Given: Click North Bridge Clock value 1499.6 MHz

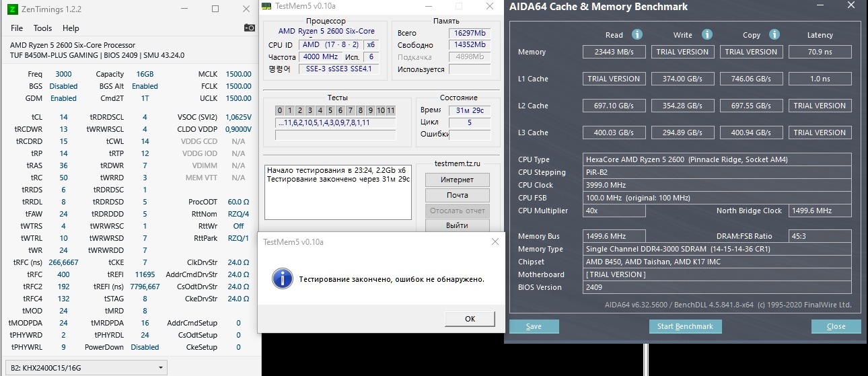Looking at the screenshot, I should tap(820, 211).
